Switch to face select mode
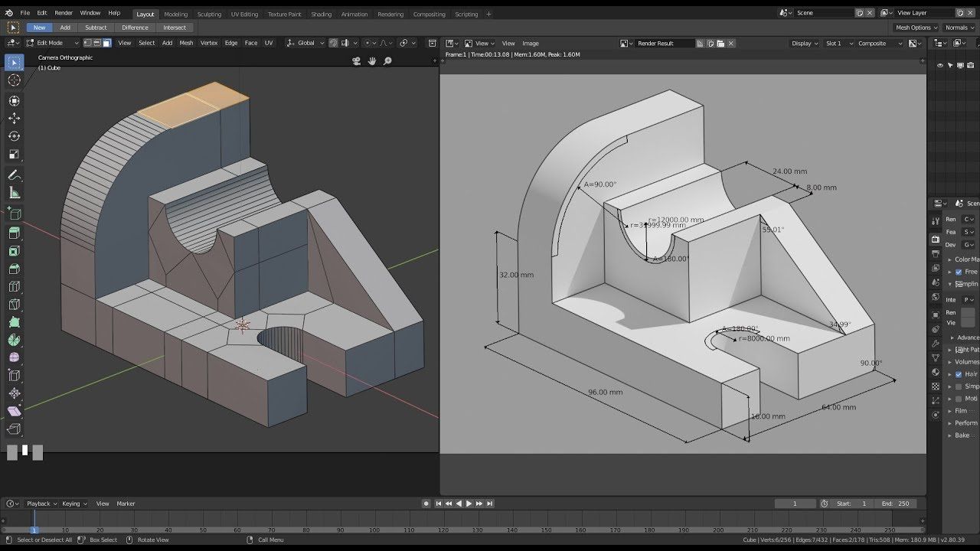 [106, 43]
